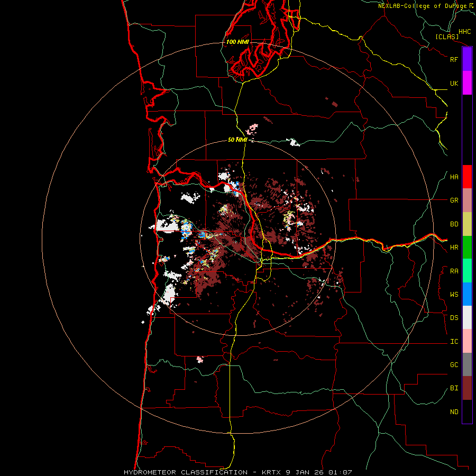
Task: Click the "HA" legend label
Action: coord(454,177)
